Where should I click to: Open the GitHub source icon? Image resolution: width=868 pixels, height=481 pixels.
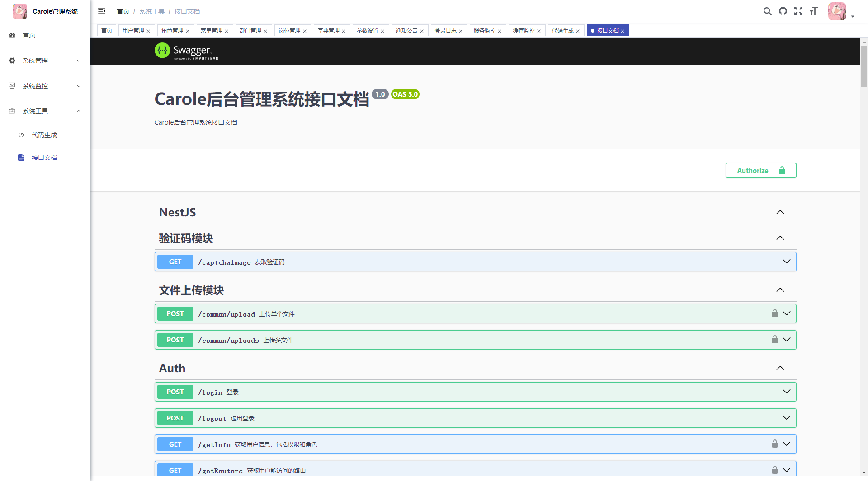[783, 11]
